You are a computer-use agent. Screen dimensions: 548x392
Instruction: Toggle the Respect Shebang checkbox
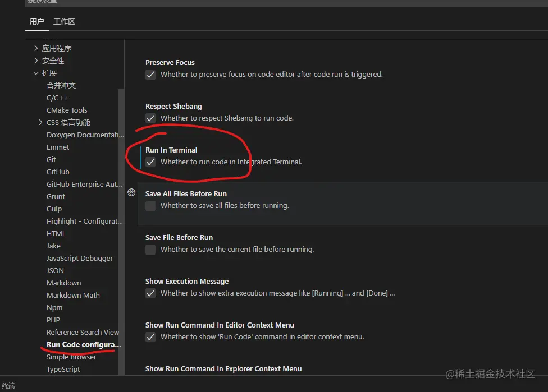click(x=150, y=118)
